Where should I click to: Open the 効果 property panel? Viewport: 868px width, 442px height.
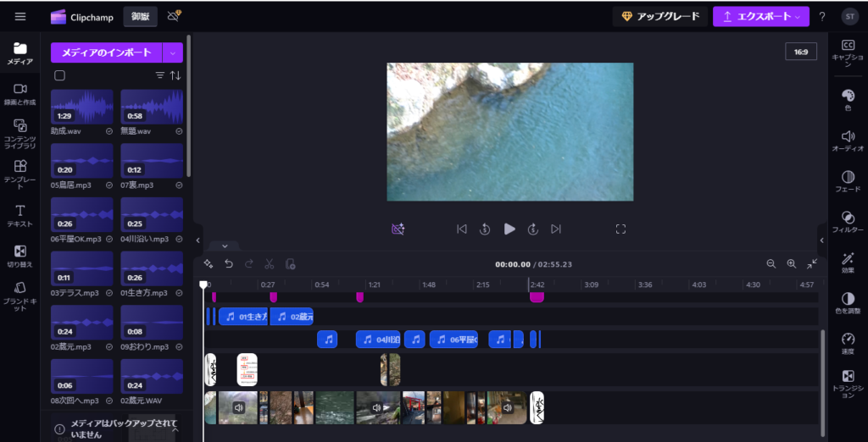(x=848, y=262)
